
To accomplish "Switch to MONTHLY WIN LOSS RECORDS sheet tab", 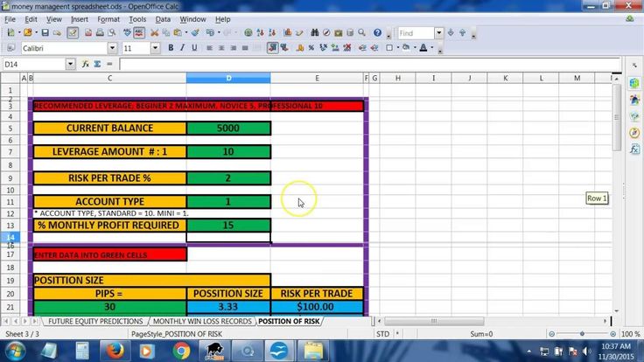I will click(x=200, y=321).
